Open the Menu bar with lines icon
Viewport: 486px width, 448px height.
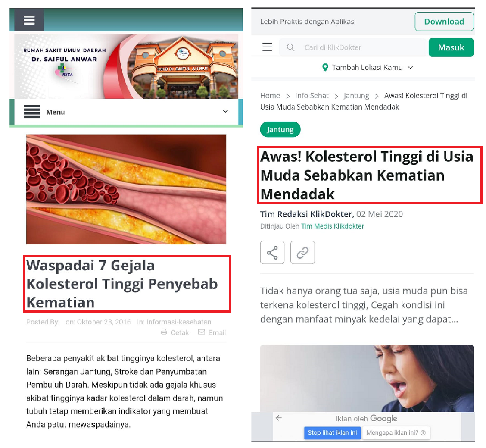click(x=32, y=111)
